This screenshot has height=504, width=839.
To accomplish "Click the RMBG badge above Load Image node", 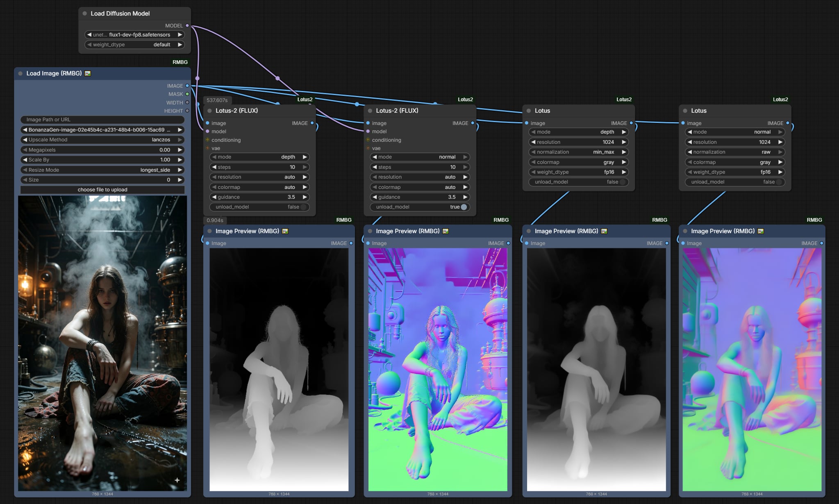I will [x=180, y=62].
